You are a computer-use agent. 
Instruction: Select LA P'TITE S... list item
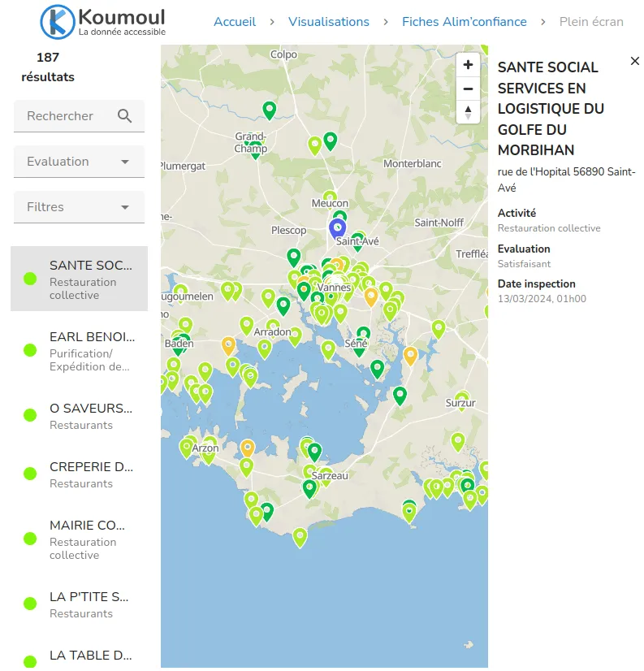coord(79,604)
